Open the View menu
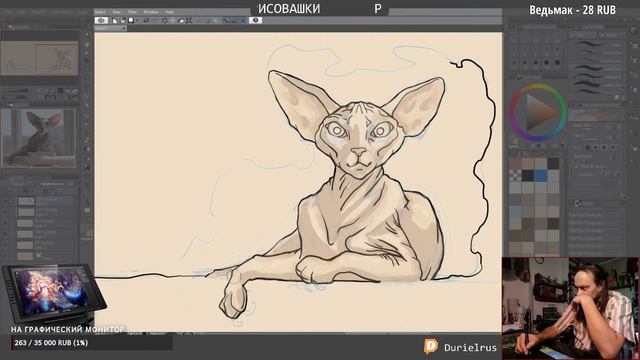640x360 pixels. point(116,12)
